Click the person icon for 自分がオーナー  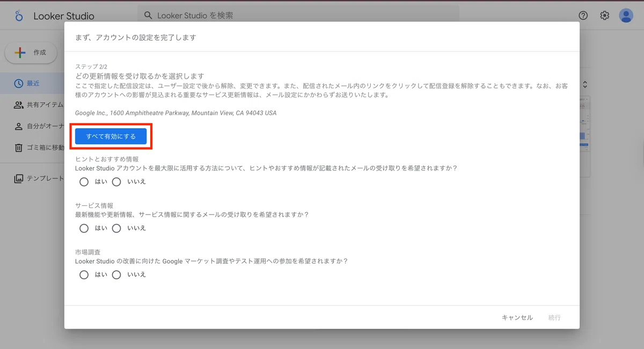tap(19, 127)
